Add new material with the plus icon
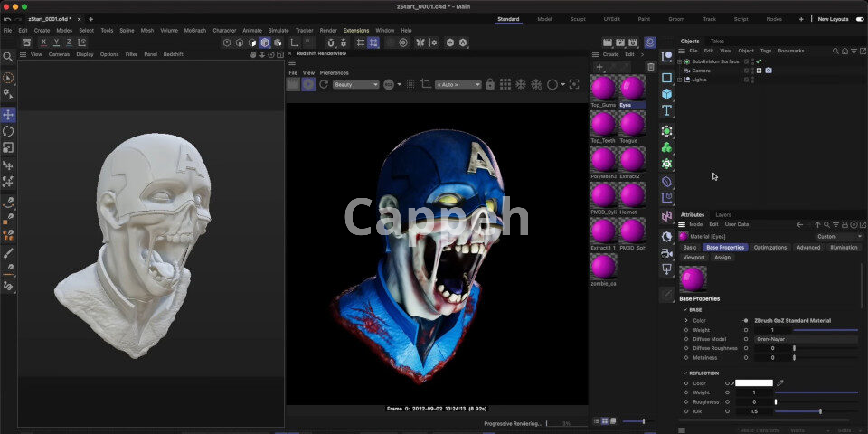 [599, 67]
